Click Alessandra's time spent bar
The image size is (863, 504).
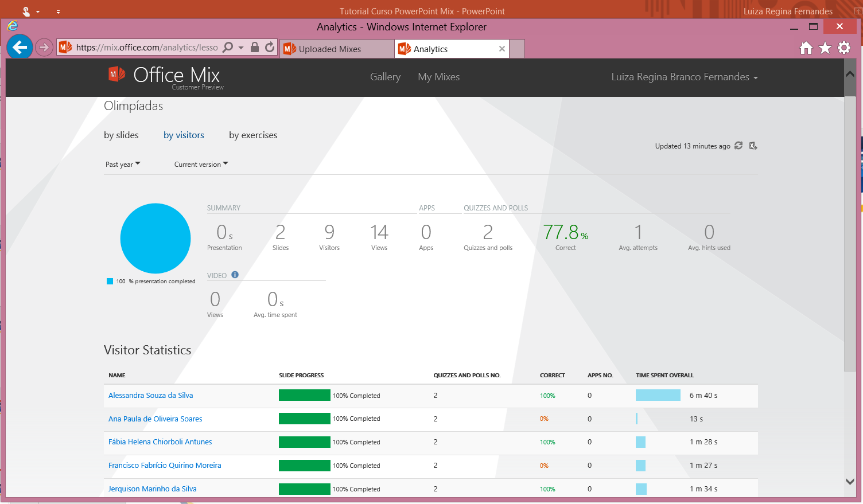point(658,395)
